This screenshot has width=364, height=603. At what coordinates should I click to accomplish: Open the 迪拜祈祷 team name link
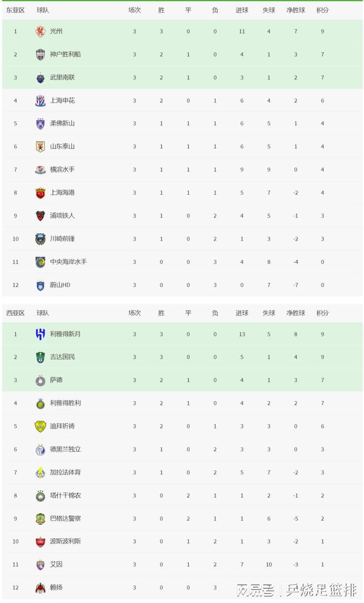pyautogui.click(x=62, y=426)
